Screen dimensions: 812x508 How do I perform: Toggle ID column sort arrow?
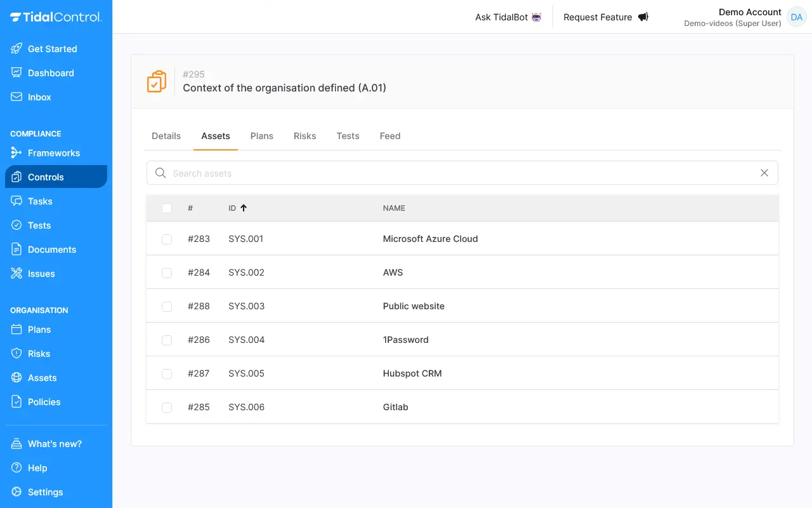tap(244, 208)
